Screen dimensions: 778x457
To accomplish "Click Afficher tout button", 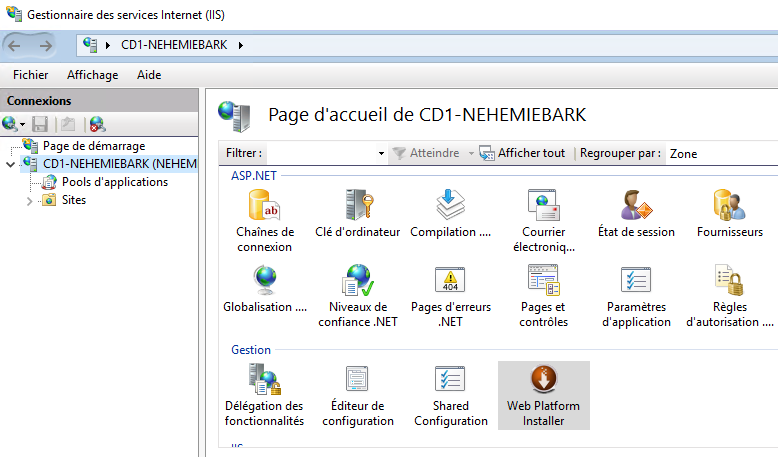I will point(522,153).
